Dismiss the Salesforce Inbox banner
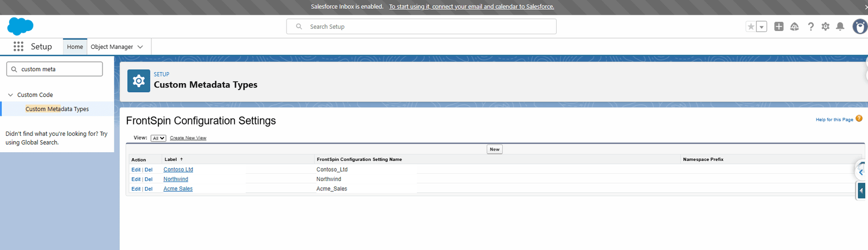 pos(866,7)
